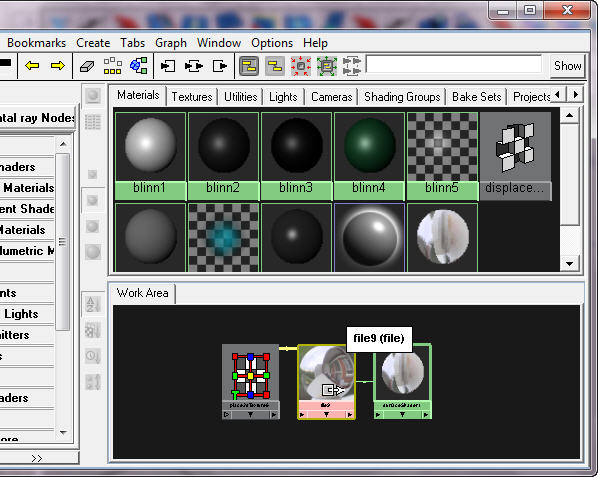Switch to the Utilities tab
Viewport: 598px width, 477px height.
click(241, 97)
